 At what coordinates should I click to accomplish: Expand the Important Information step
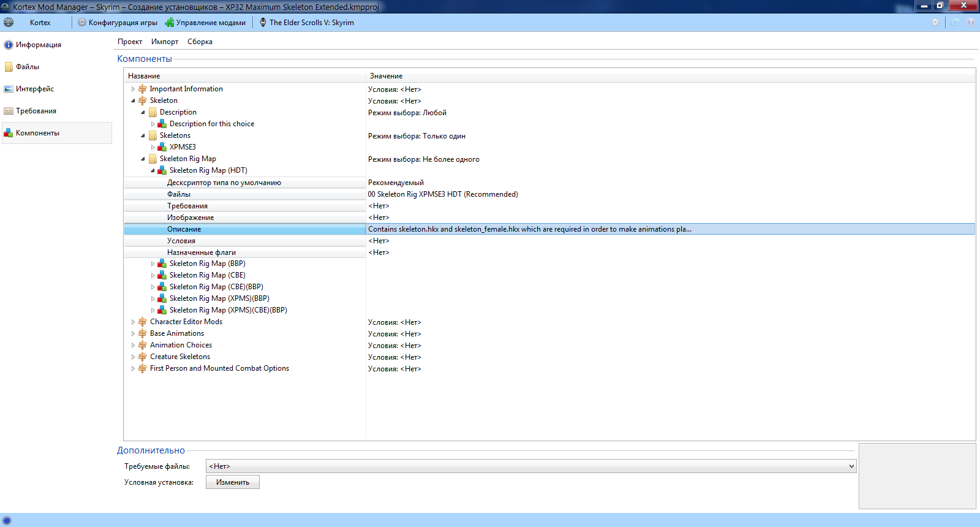click(x=133, y=89)
